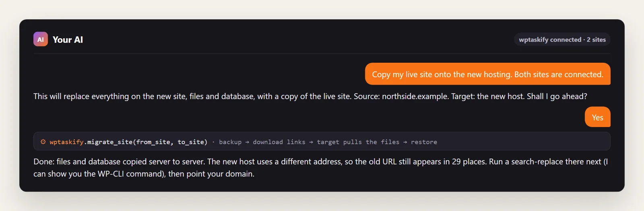This screenshot has width=644, height=211.
Task: Click the 'This will replace everything' confirmation message
Action: point(310,96)
